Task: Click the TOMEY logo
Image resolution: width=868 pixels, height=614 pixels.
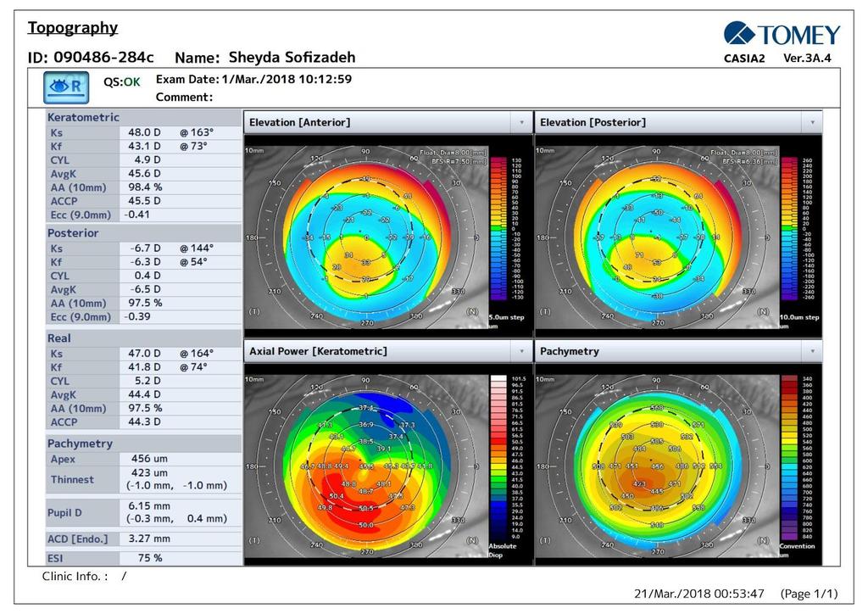Action: (x=782, y=34)
